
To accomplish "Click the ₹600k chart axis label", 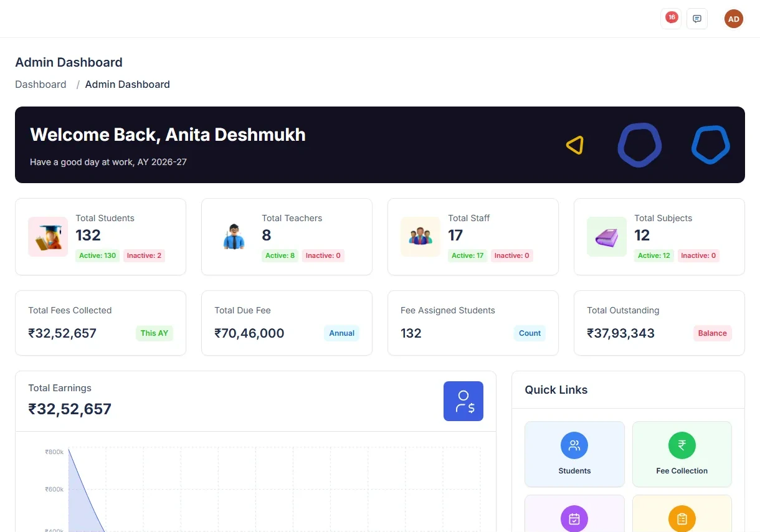I will click(x=54, y=490).
